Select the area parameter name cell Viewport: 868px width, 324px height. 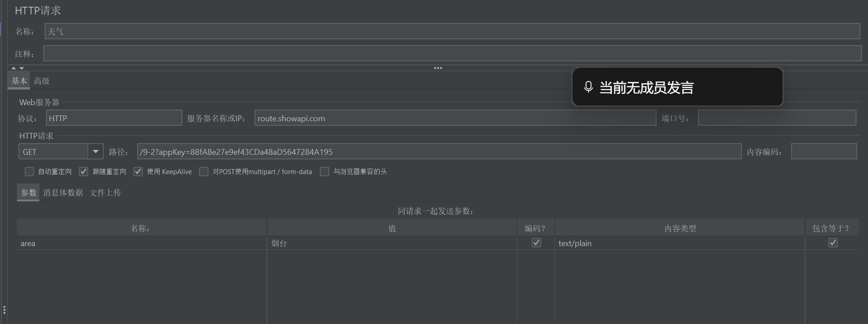coord(142,243)
